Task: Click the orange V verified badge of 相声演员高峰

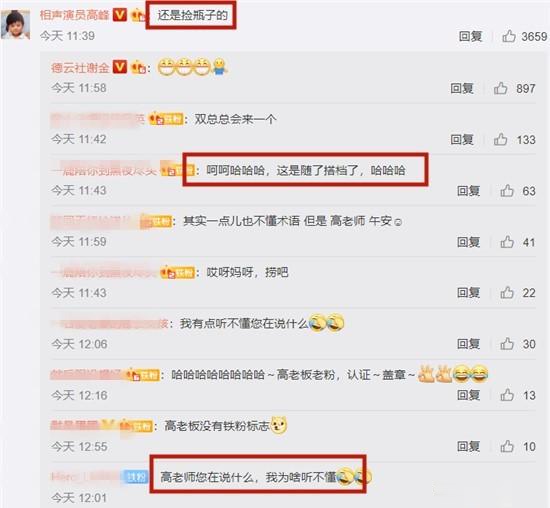Action: (120, 15)
